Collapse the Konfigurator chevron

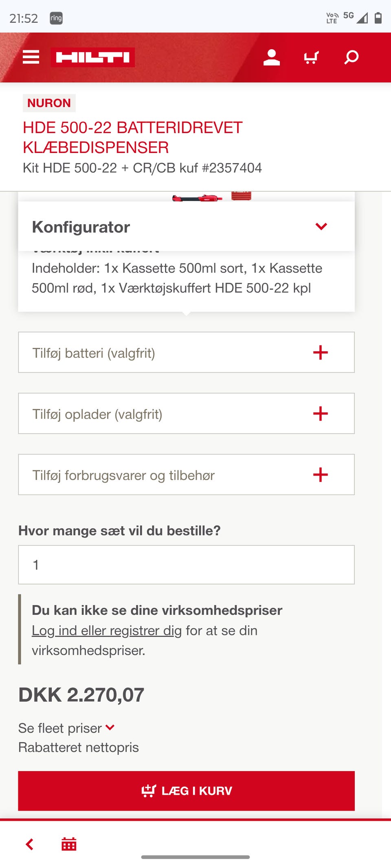(321, 227)
